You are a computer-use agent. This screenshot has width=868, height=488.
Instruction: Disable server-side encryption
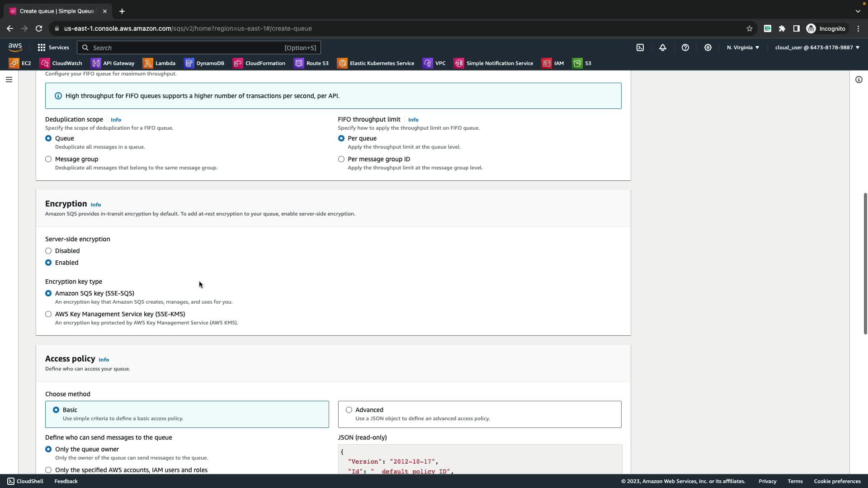[x=48, y=251]
